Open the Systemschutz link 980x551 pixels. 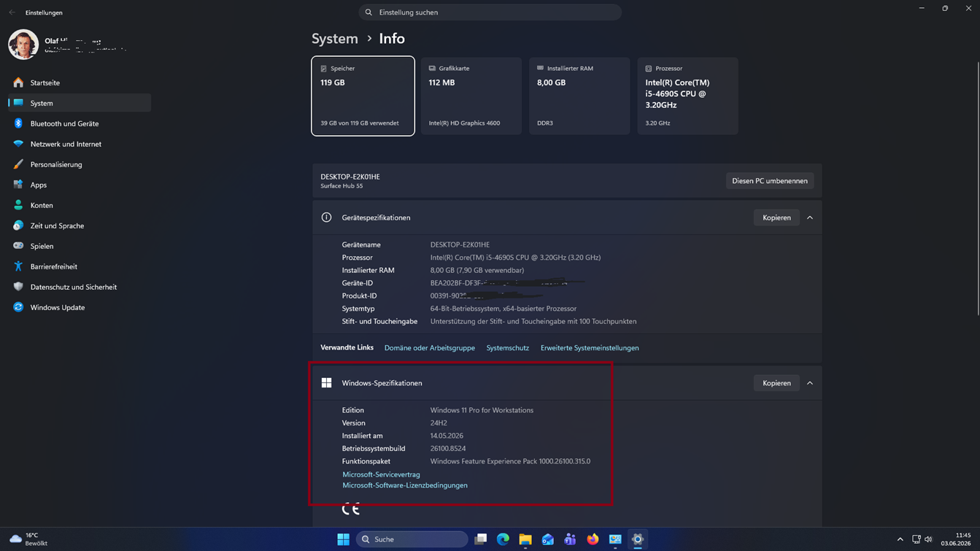(x=508, y=348)
